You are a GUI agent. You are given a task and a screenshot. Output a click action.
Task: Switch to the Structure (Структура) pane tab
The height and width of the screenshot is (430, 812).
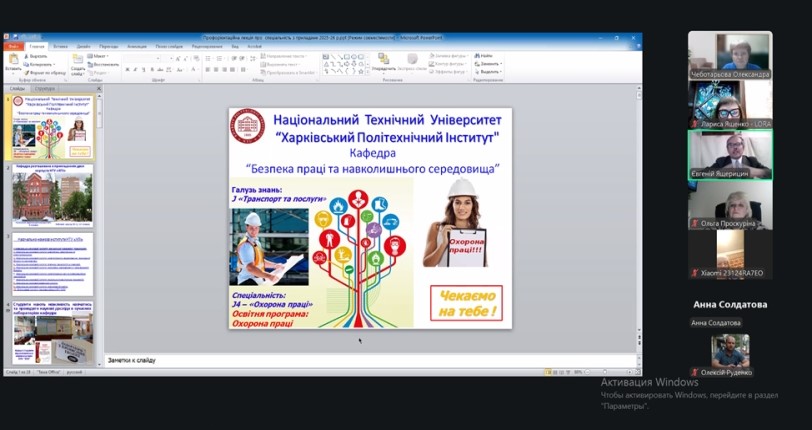[47, 88]
